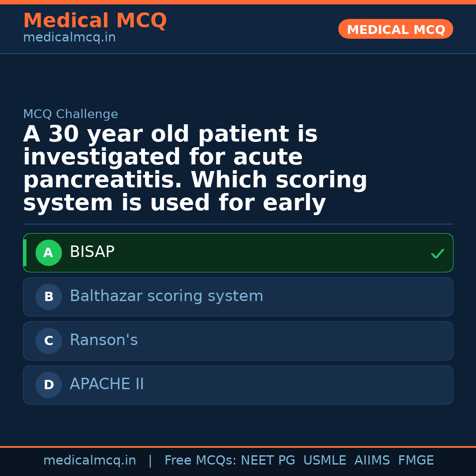
Task: Click the green highlight bar beside BISAP
Action: pyautogui.click(x=25, y=253)
